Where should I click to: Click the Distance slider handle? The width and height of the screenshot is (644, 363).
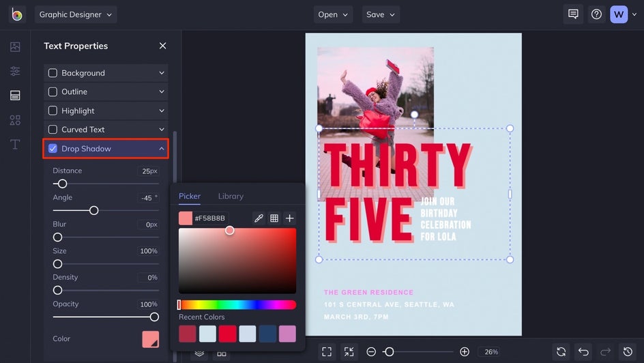[x=62, y=184]
